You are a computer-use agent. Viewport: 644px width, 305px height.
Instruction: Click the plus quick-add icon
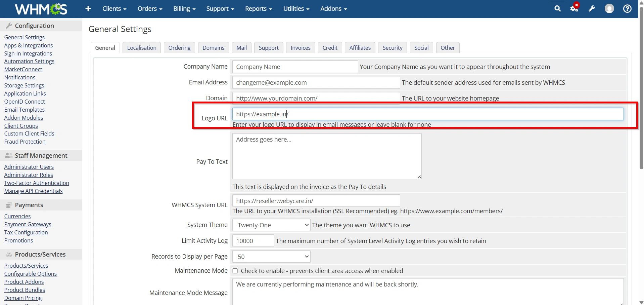pyautogui.click(x=88, y=9)
